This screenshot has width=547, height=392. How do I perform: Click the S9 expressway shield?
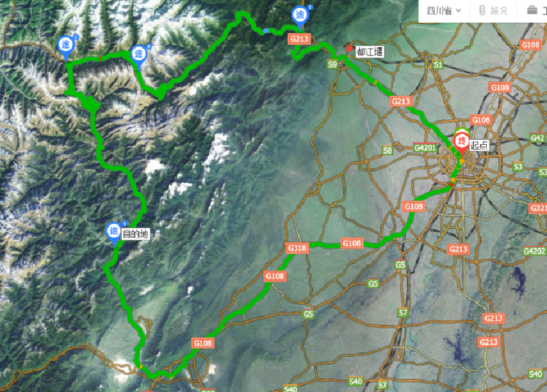(332, 64)
